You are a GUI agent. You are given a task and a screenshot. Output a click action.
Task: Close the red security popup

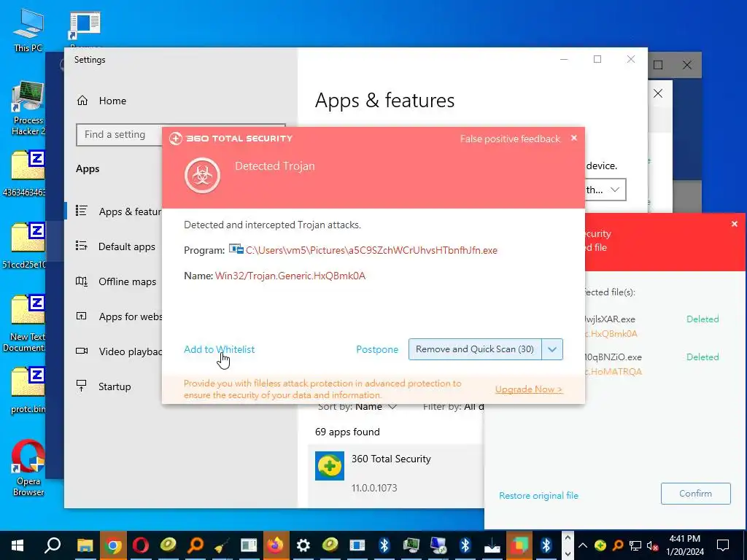click(x=734, y=224)
